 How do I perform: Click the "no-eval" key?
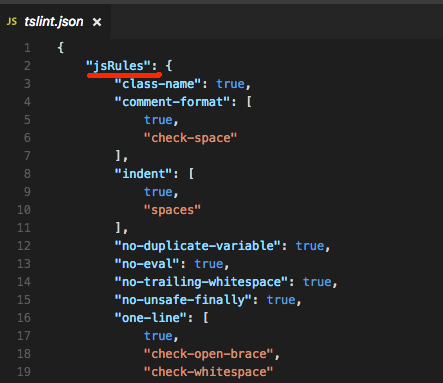147,264
